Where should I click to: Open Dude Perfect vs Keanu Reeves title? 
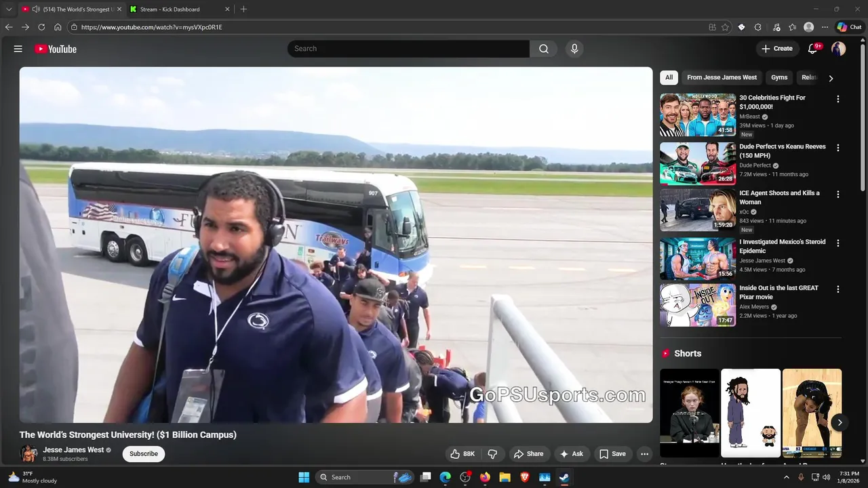[783, 151]
